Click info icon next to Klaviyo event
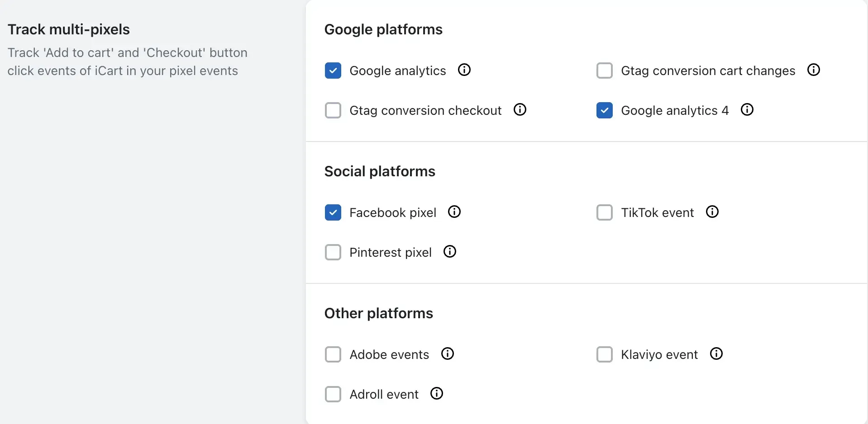Screen dimensions: 868x424 (716, 354)
